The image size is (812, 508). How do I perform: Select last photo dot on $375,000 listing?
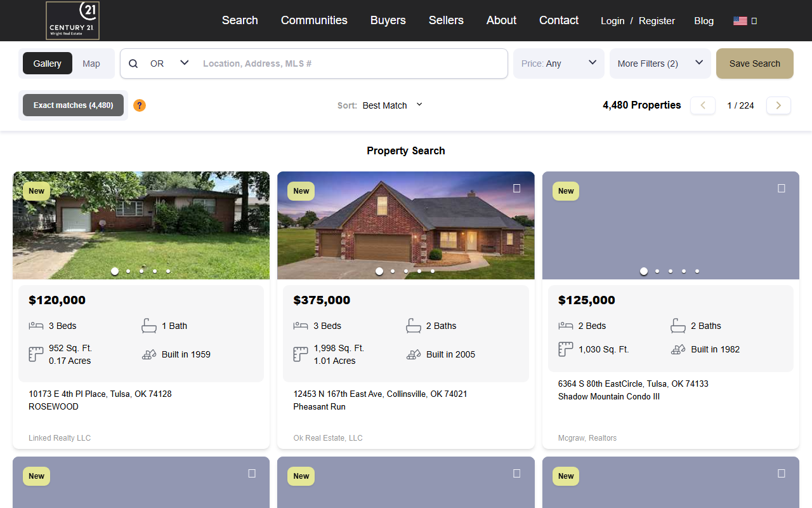coord(433,271)
